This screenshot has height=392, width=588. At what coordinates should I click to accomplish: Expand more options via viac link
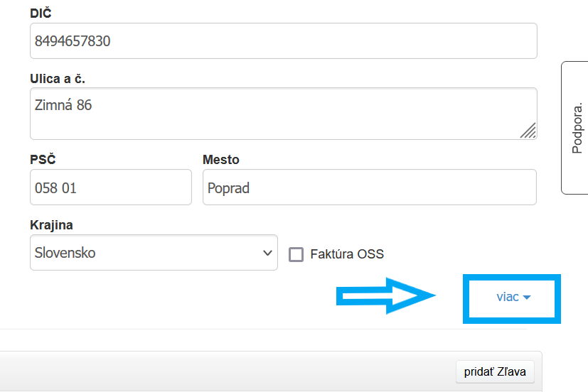coord(508,298)
